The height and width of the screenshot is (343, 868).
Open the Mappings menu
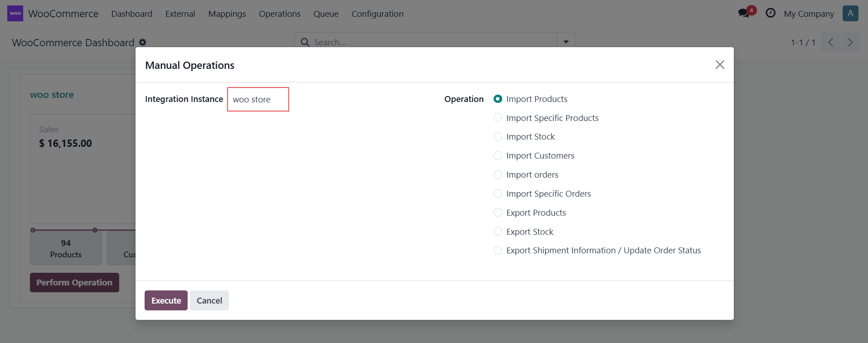227,14
